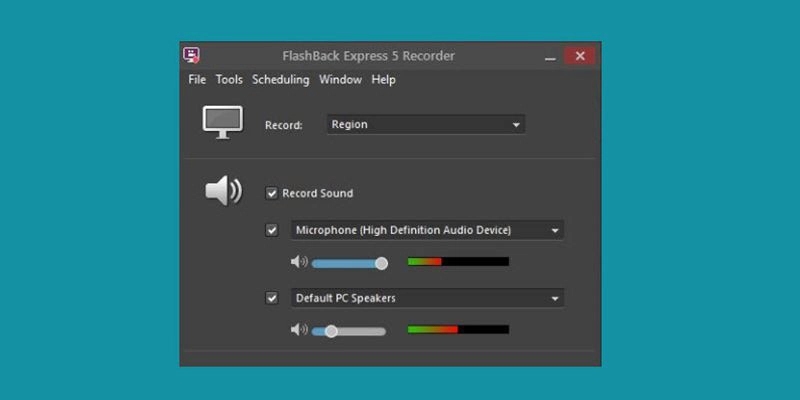Uncheck the Default PC Speakers checkbox
The height and width of the screenshot is (400, 800).
point(272,298)
